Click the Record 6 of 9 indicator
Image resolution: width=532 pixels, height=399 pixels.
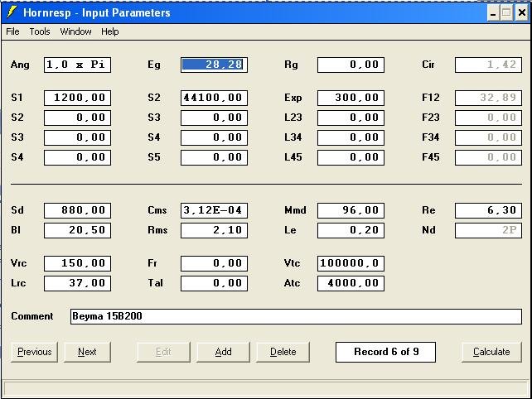[386, 352]
